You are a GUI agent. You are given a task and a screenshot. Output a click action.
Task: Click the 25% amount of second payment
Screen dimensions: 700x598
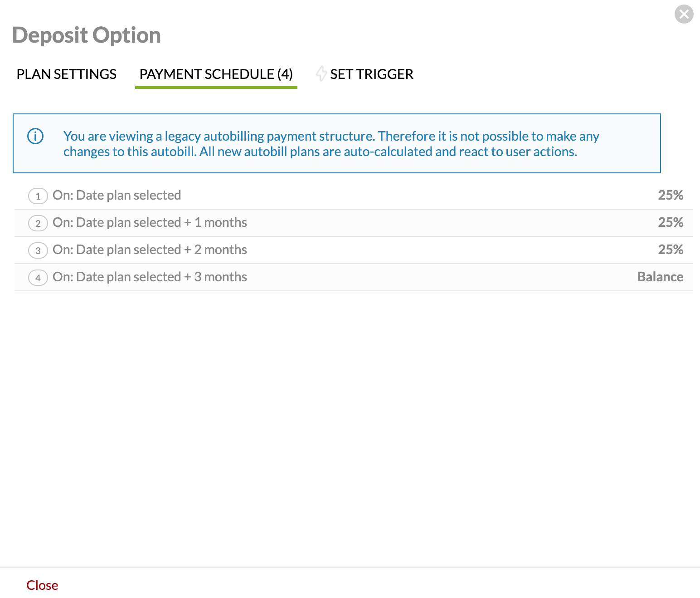[670, 222]
